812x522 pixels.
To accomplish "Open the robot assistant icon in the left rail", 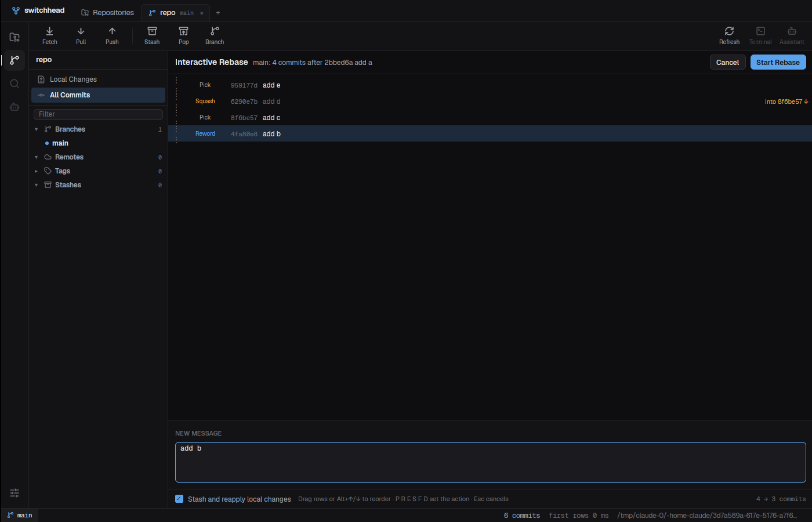I will coord(14,107).
